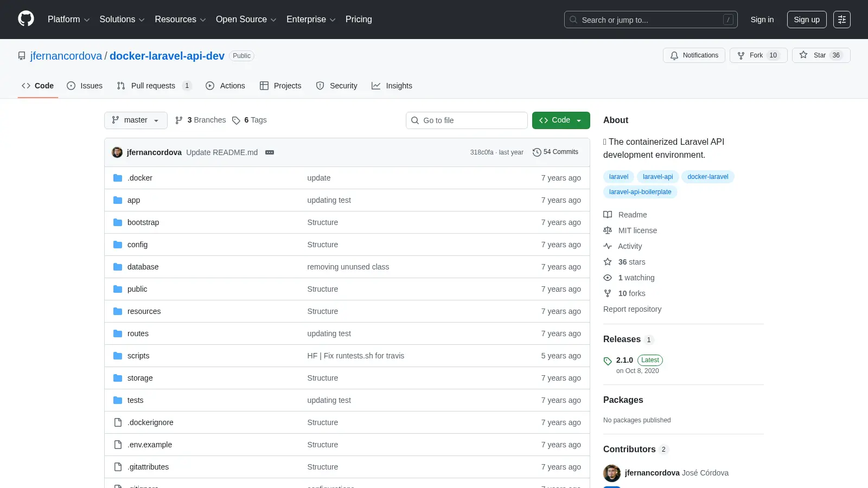
Task: Click the Report repository link
Action: click(632, 309)
